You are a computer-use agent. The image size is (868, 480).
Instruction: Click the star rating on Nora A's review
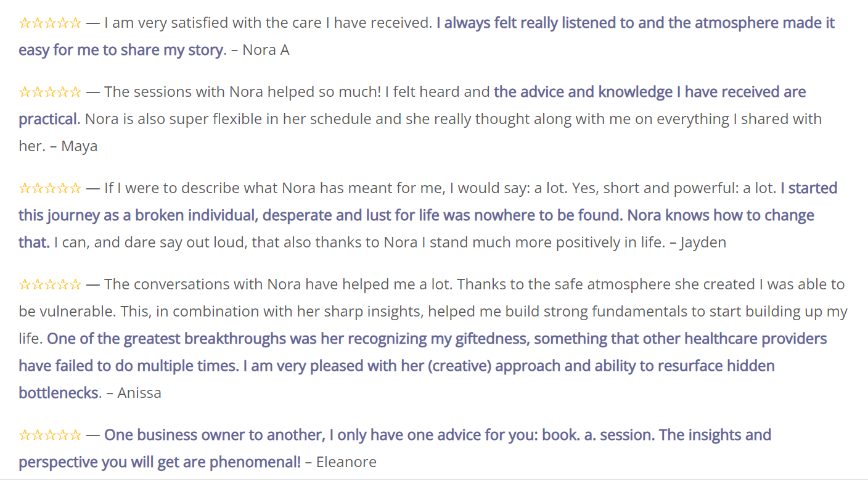point(50,23)
